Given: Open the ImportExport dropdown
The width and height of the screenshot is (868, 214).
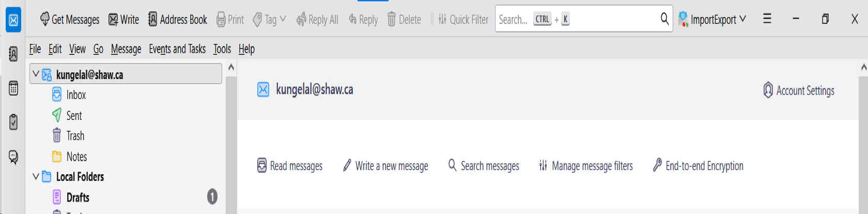Looking at the screenshot, I should click(712, 20).
